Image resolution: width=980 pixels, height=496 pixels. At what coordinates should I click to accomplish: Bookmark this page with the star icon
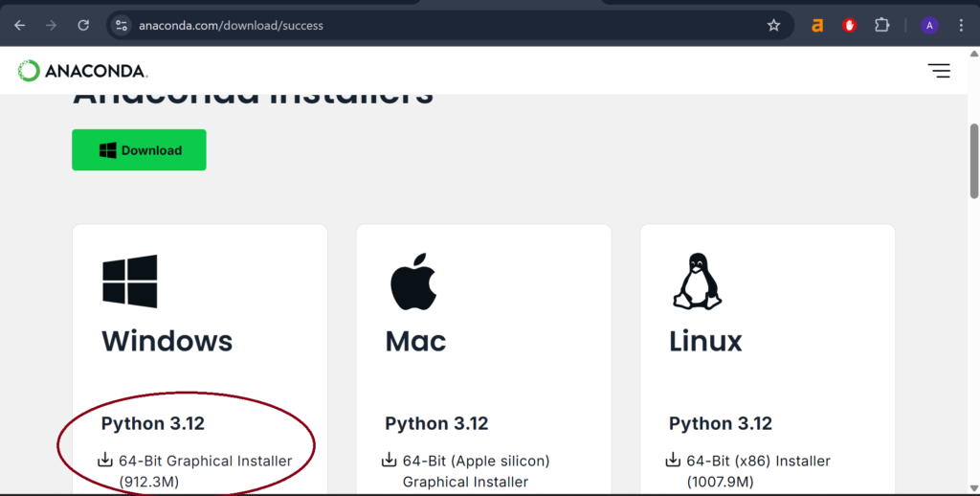[773, 26]
